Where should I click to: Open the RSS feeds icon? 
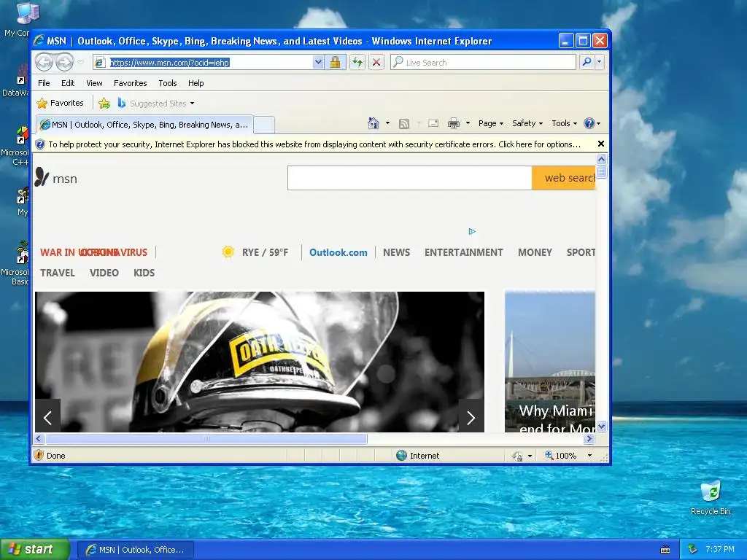point(404,124)
